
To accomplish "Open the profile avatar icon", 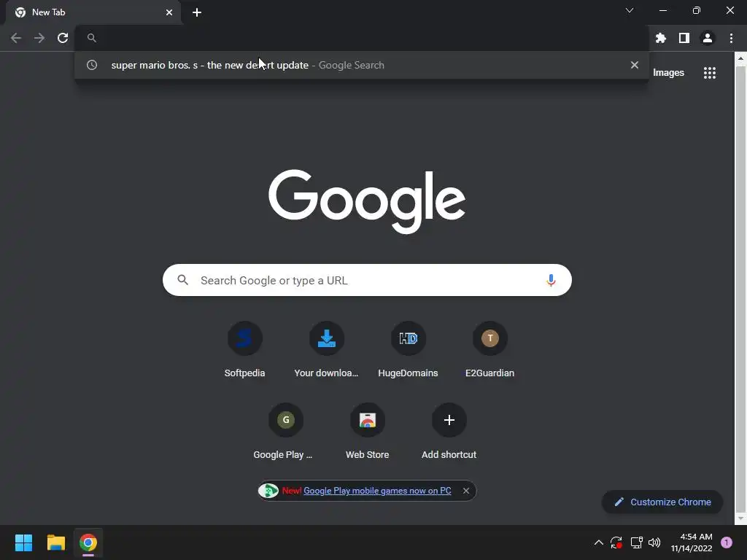I will tap(708, 38).
